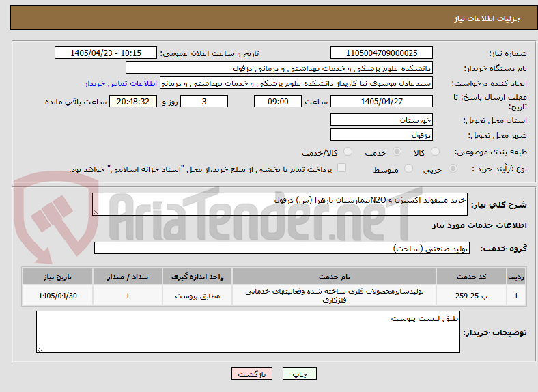Click the unit cell مطابق پیوست

(x=197, y=295)
